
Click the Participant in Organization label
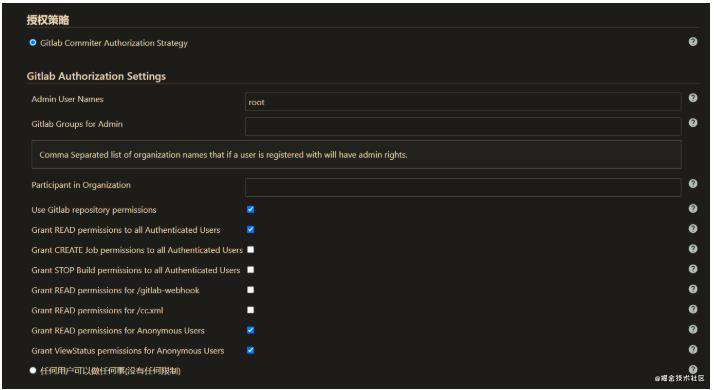tap(81, 185)
